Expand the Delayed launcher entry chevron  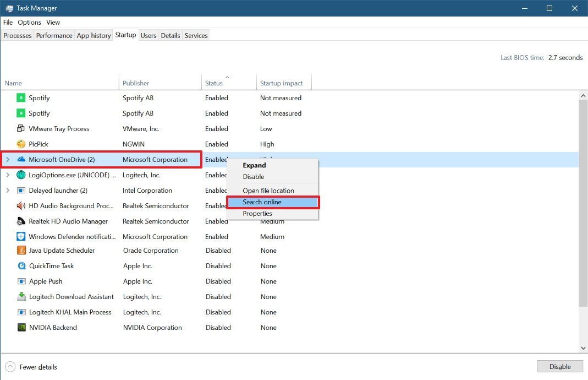coord(7,190)
